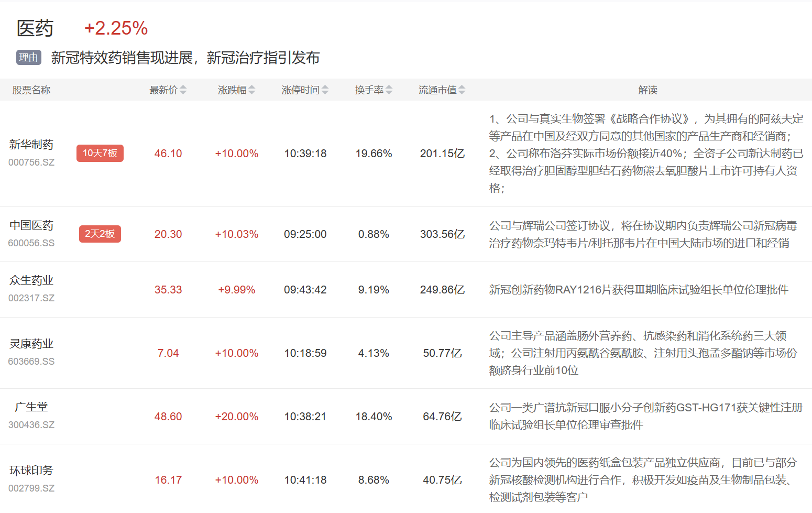Click limit-up time 09:43:42
812x513 pixels.
pos(305,290)
